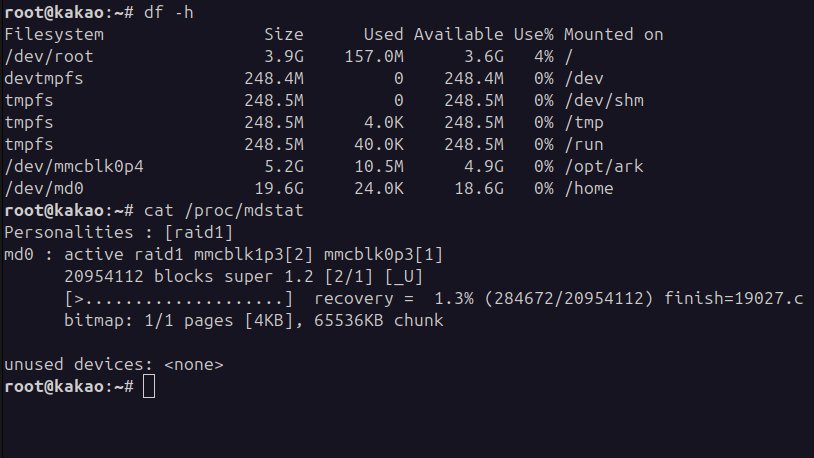Click the 'Mounted on' column header
The height and width of the screenshot is (458, 814).
[614, 35]
